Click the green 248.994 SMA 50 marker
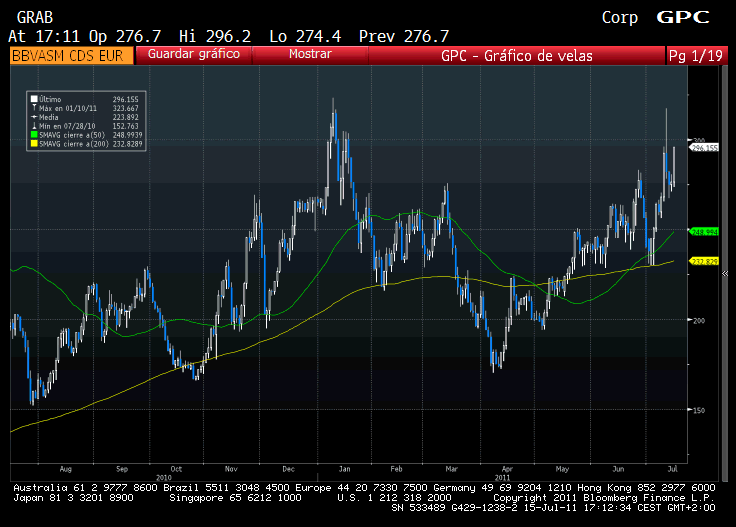Image resolution: width=736 pixels, height=527 pixels. click(704, 232)
